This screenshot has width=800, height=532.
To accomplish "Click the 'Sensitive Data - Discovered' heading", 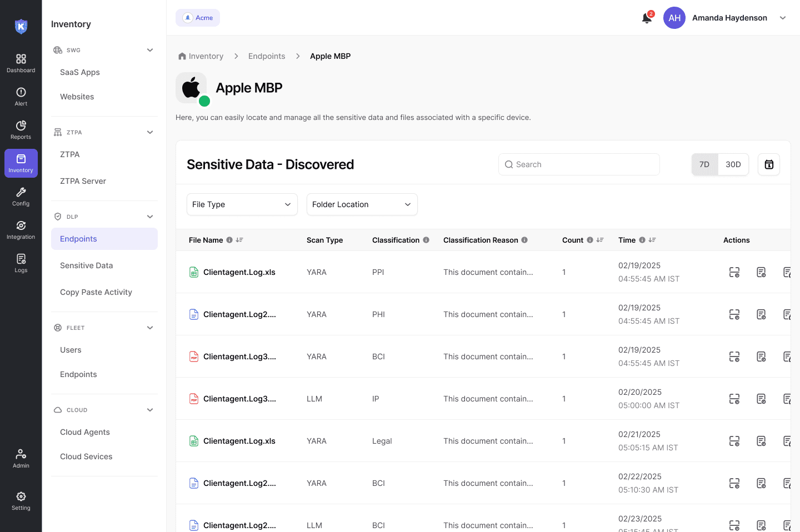I will [x=271, y=164].
